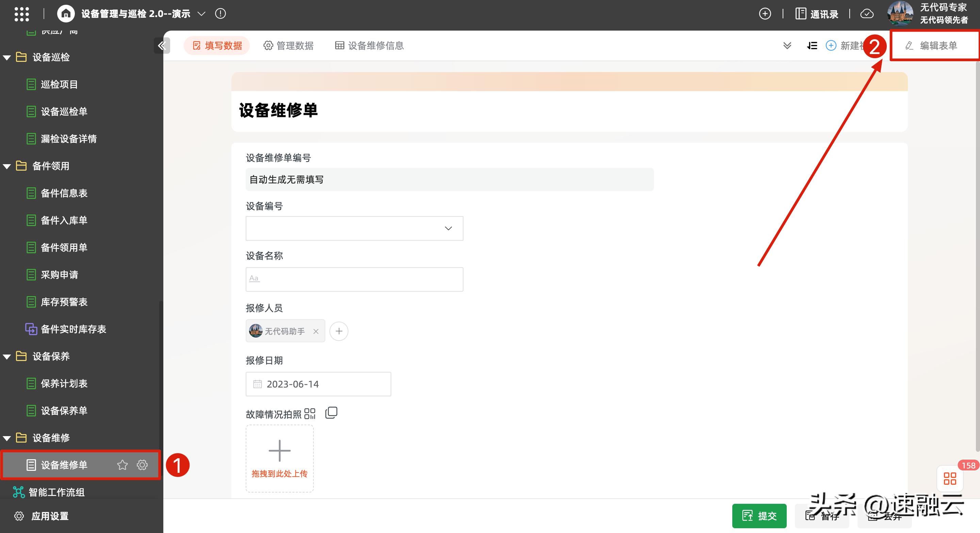Click the cloud sync status icon
The image size is (980, 533).
pyautogui.click(x=867, y=13)
